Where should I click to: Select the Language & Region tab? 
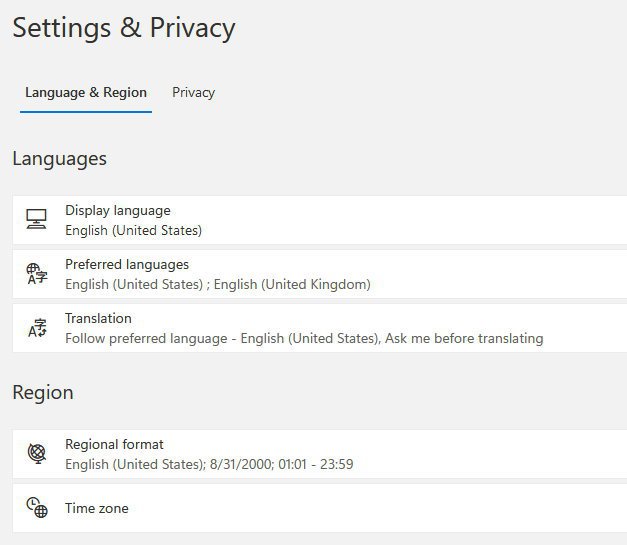pos(86,92)
